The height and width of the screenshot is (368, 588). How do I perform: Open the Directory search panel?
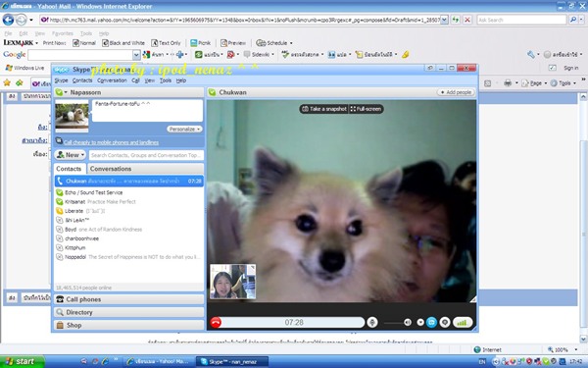(x=129, y=312)
